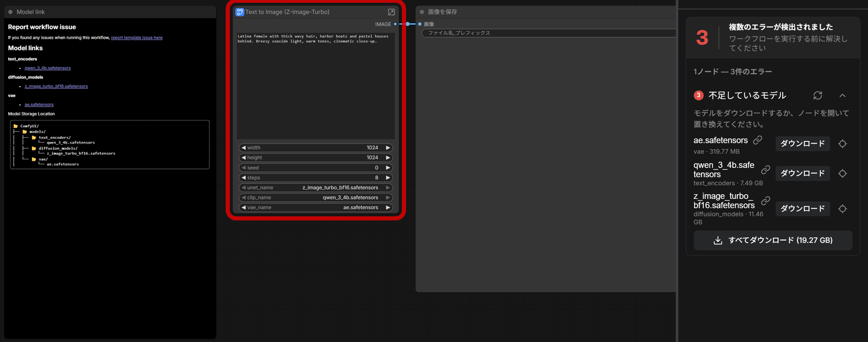Increase width value with right arrow
The width and height of the screenshot is (868, 342).
pos(388,147)
